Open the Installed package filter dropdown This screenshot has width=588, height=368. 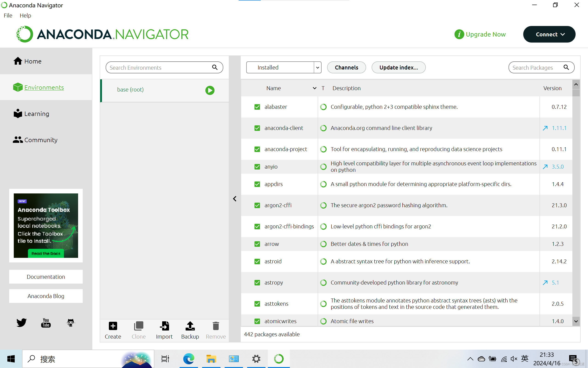click(284, 67)
